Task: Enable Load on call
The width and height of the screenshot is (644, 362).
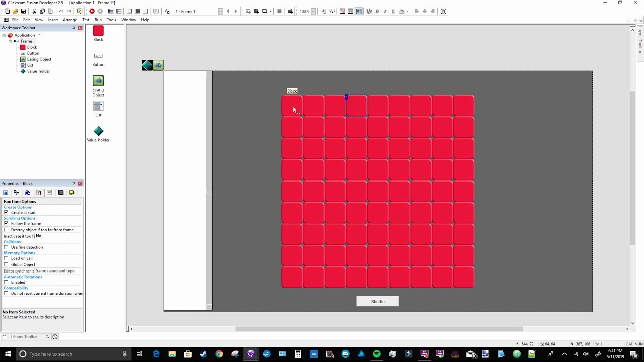Action: coord(6,258)
